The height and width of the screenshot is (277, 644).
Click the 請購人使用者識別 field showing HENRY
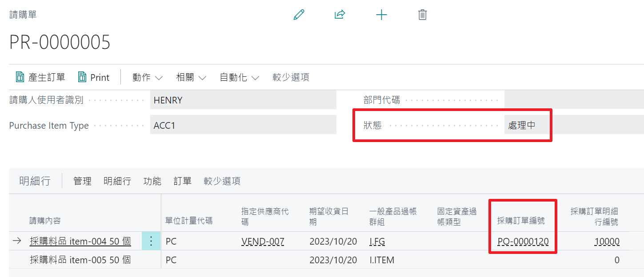pyautogui.click(x=243, y=100)
